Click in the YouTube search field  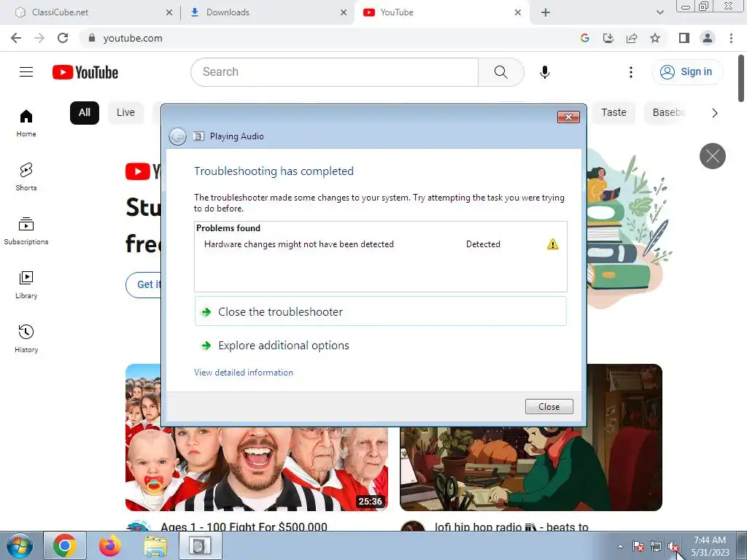(x=334, y=72)
